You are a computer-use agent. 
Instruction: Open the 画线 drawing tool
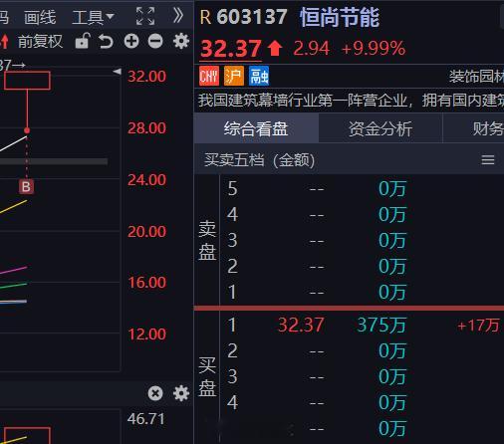[x=40, y=17]
